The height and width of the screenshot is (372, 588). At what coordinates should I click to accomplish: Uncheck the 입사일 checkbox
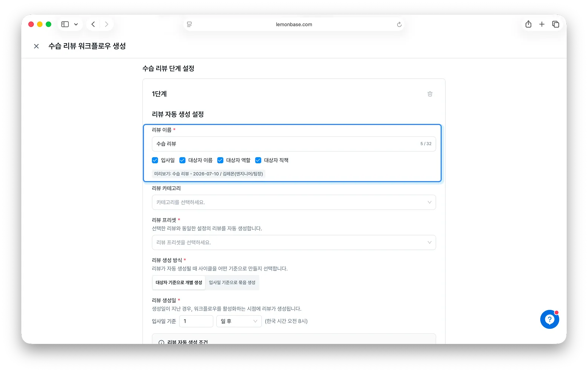pyautogui.click(x=155, y=160)
